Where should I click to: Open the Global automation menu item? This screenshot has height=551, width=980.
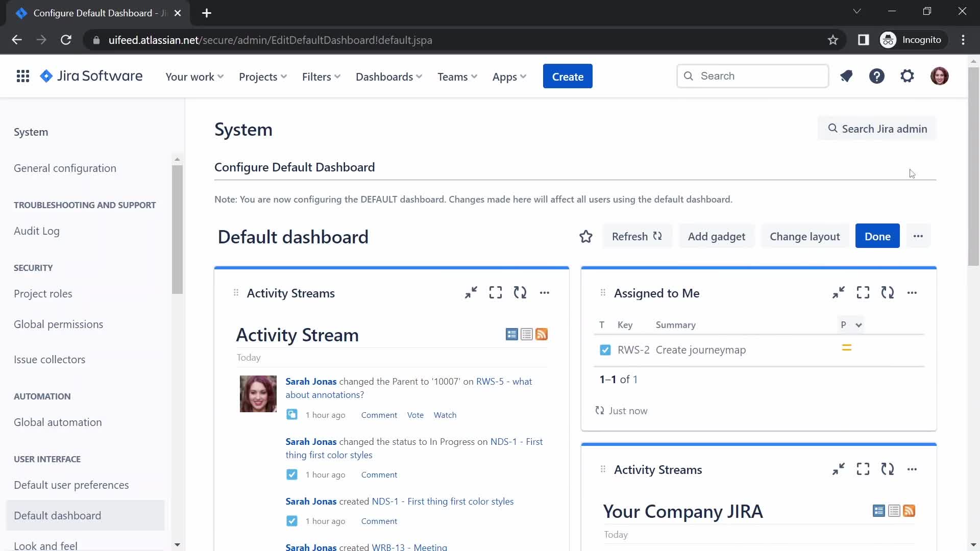[57, 422]
